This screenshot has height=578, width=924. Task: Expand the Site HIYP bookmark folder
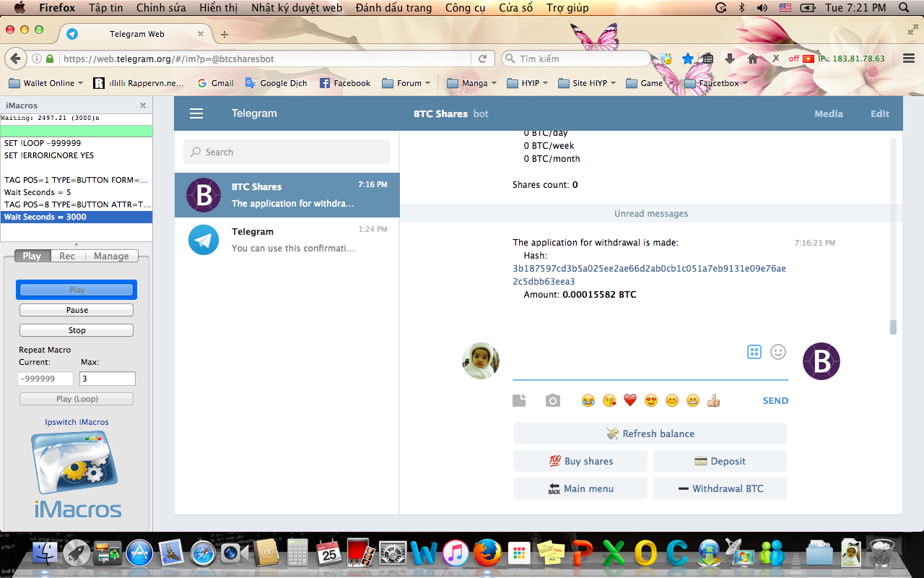pyautogui.click(x=588, y=83)
